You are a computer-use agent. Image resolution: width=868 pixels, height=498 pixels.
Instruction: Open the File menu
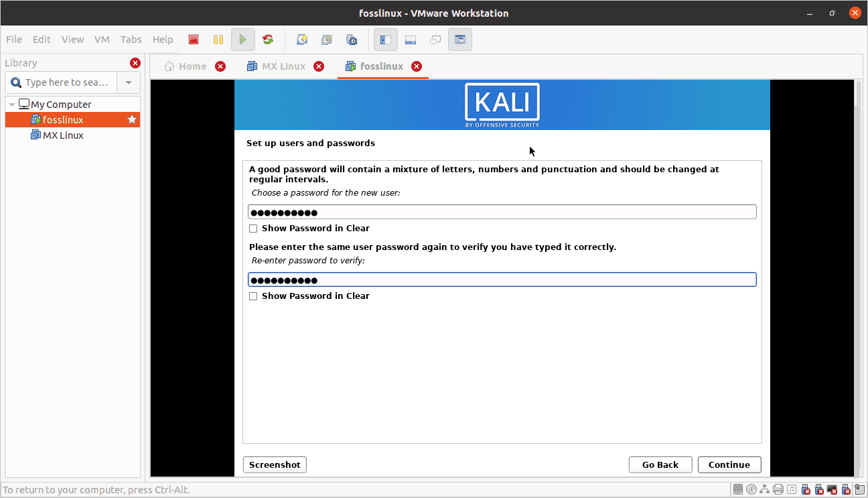tap(13, 40)
